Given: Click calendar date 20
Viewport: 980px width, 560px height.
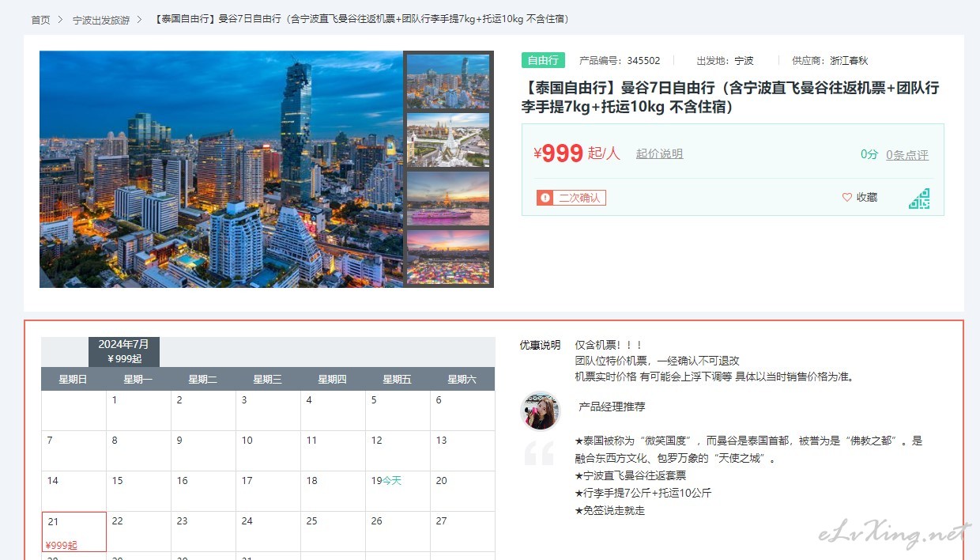Looking at the screenshot, I should click(462, 491).
